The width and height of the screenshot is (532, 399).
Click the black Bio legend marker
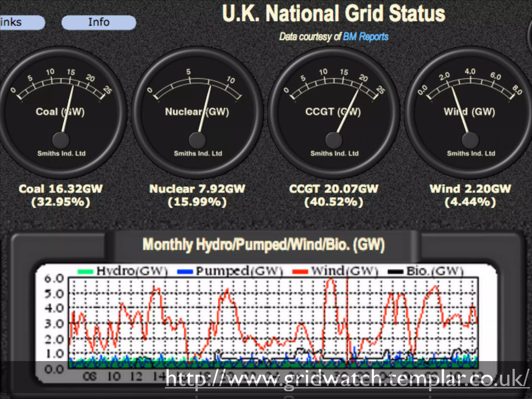[x=395, y=272]
